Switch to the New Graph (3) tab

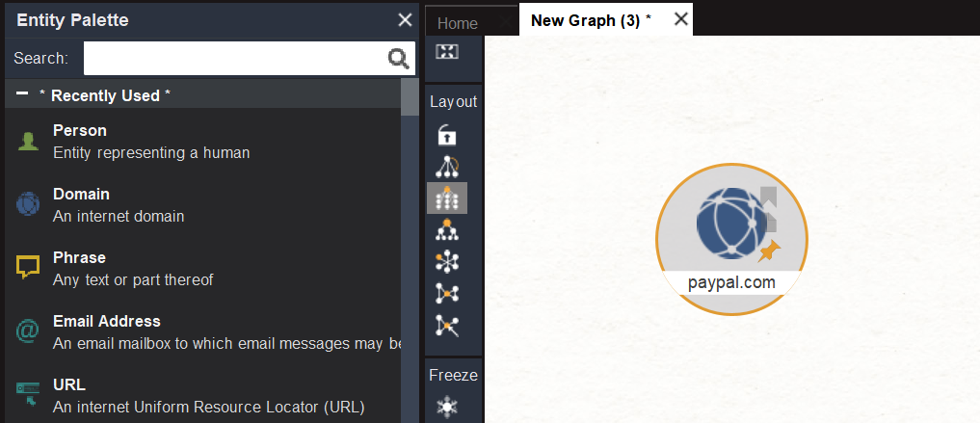click(591, 20)
